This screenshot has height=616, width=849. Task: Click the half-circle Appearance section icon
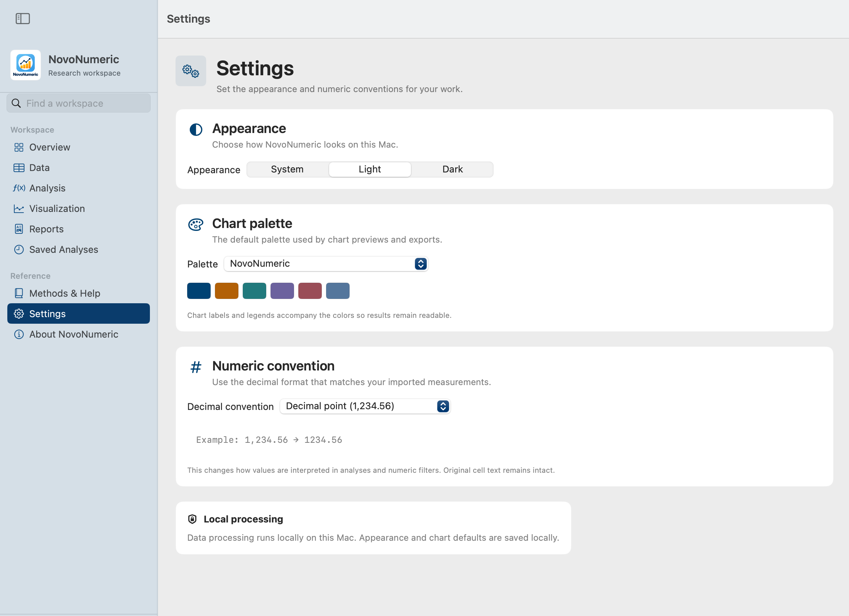pos(196,129)
